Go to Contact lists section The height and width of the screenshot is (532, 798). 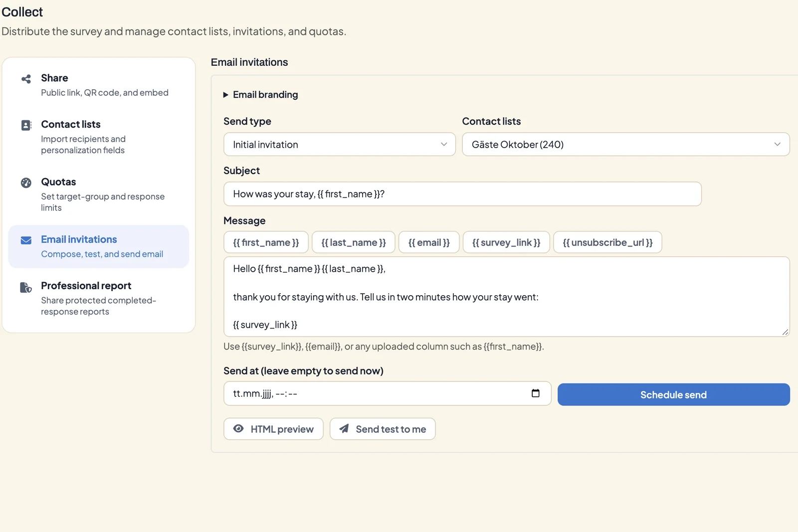click(x=98, y=137)
